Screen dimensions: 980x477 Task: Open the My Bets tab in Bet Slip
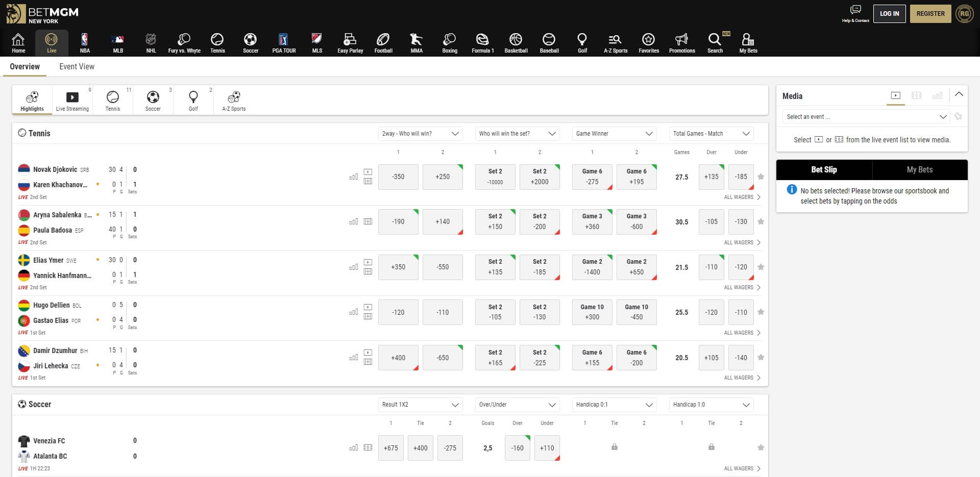tap(919, 169)
